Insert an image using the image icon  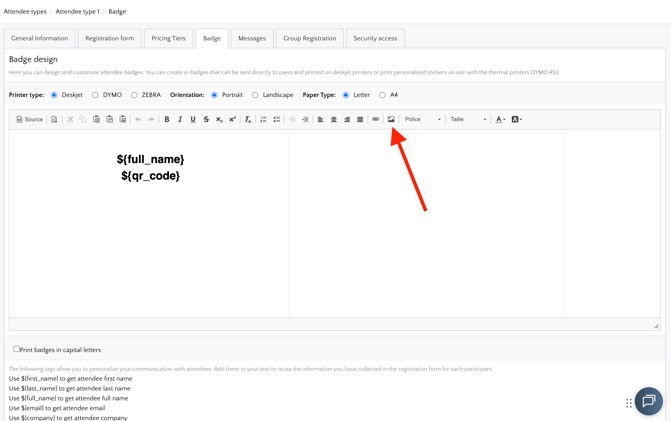tap(391, 120)
